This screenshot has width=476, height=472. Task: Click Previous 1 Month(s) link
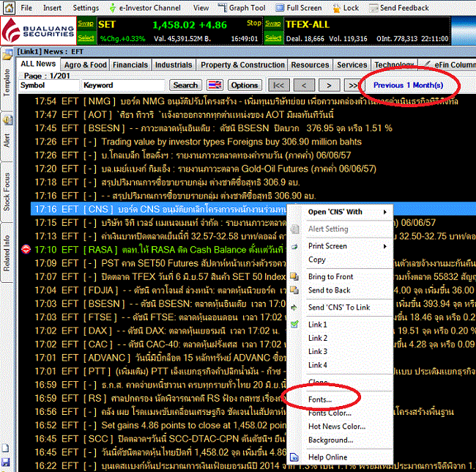point(408,85)
